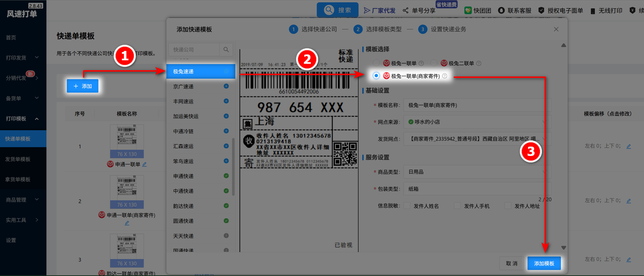Open 发货单模板 in the sidebar
The width and height of the screenshot is (644, 276).
coord(18,159)
